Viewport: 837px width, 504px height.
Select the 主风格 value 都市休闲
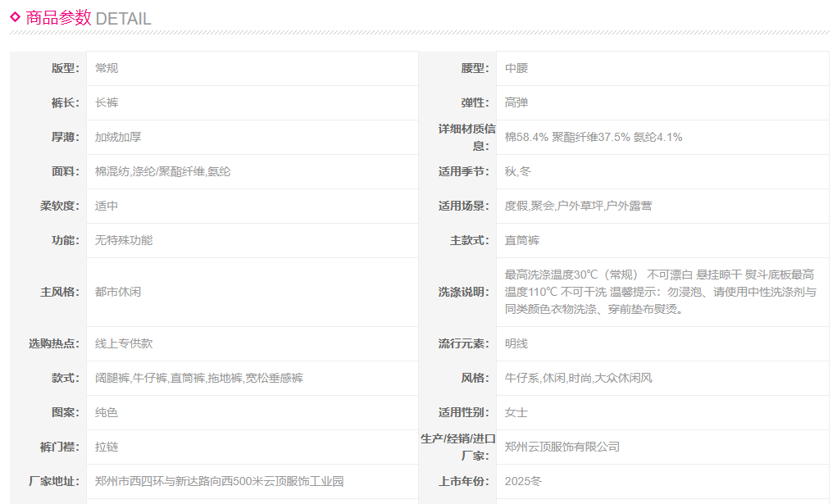(x=118, y=292)
